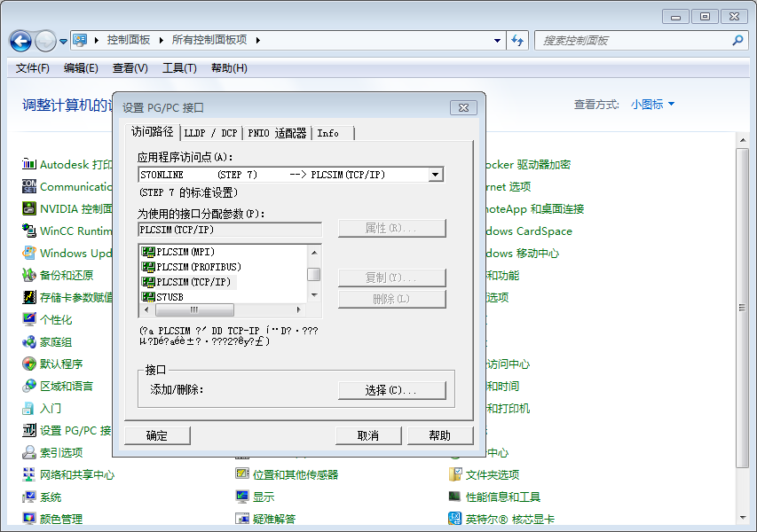Expand the address bar history dropdown
The width and height of the screenshot is (757, 532).
coord(497,41)
